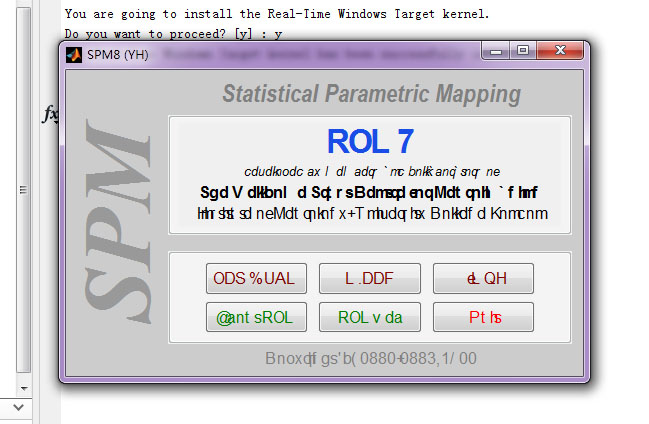Viewport: 649px width, 424px height.
Task: Click the 'L .DDF' button
Action: click(370, 278)
